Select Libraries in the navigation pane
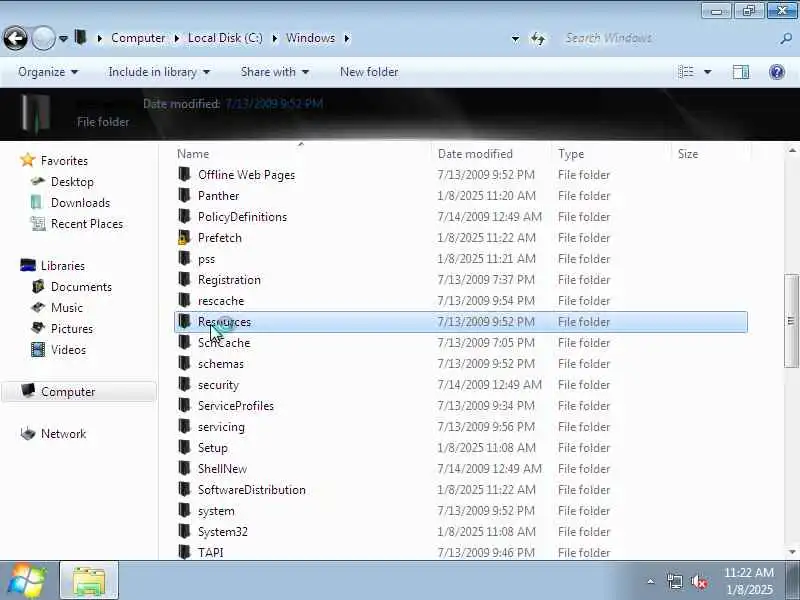The width and height of the screenshot is (800, 600). (63, 266)
